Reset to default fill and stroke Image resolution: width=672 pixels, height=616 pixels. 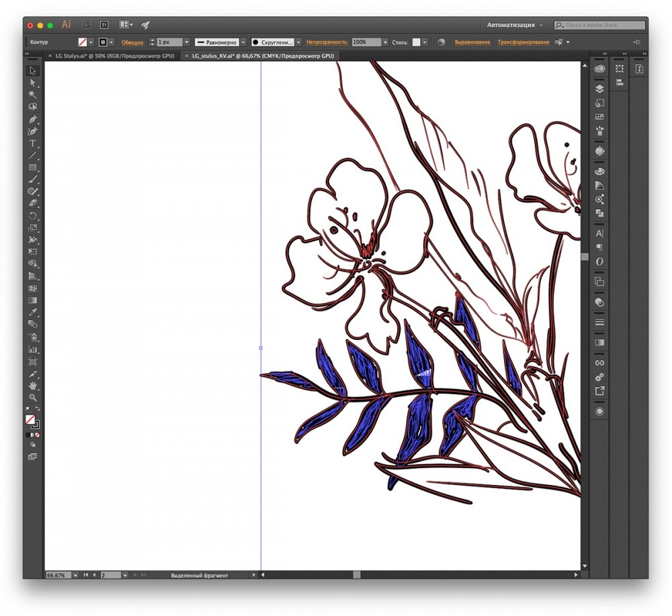pos(28,409)
